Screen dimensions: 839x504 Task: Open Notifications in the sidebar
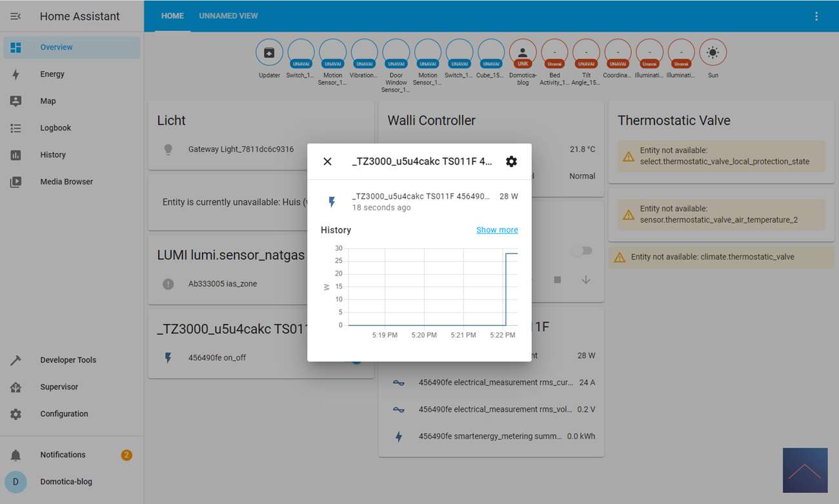click(63, 455)
